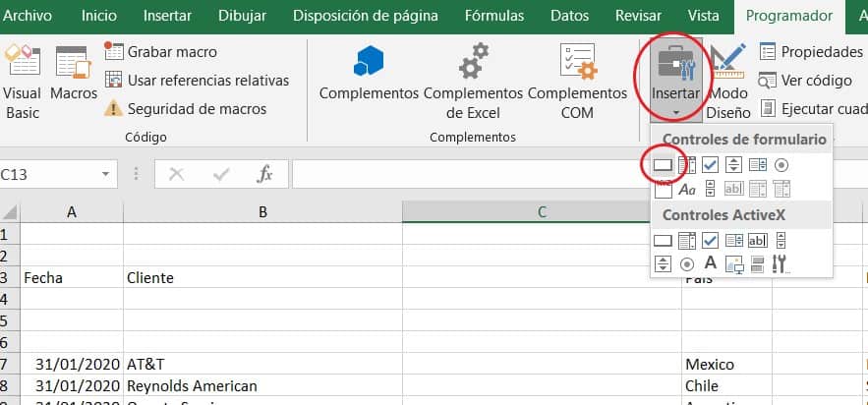Open Complementos COM dialog
Image resolution: width=868 pixels, height=405 pixels.
click(x=577, y=83)
